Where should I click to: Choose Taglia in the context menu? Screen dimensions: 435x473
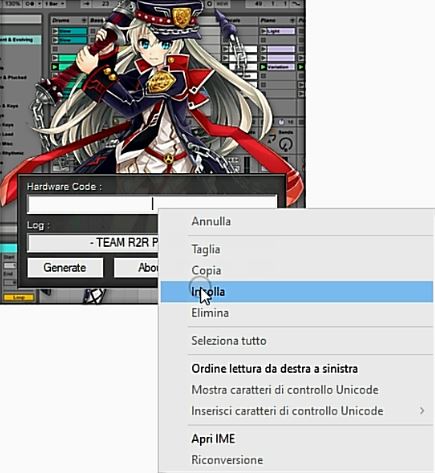[x=297, y=249]
